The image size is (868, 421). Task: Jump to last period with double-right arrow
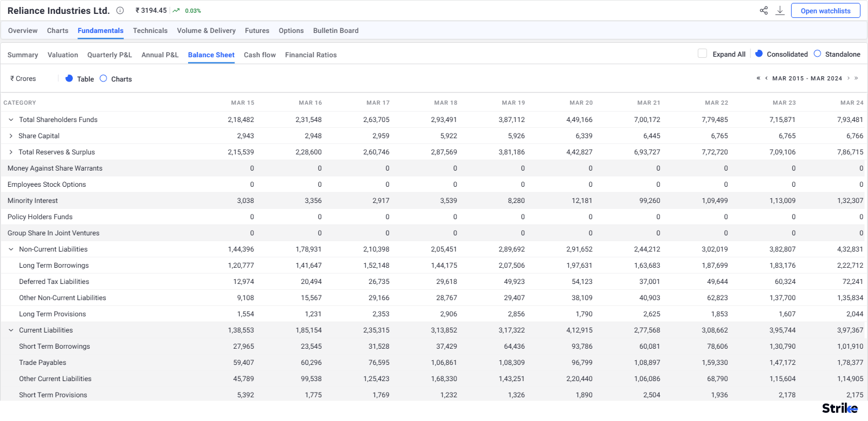(856, 78)
